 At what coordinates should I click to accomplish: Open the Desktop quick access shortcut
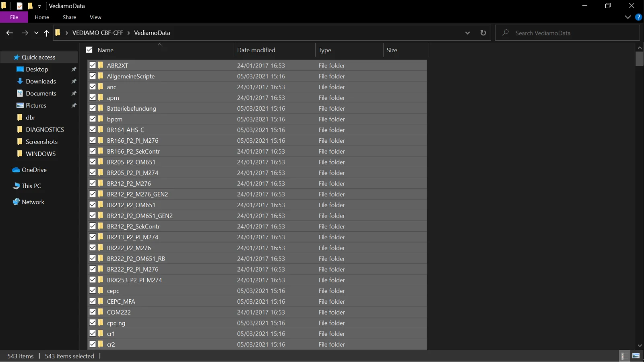pyautogui.click(x=37, y=69)
